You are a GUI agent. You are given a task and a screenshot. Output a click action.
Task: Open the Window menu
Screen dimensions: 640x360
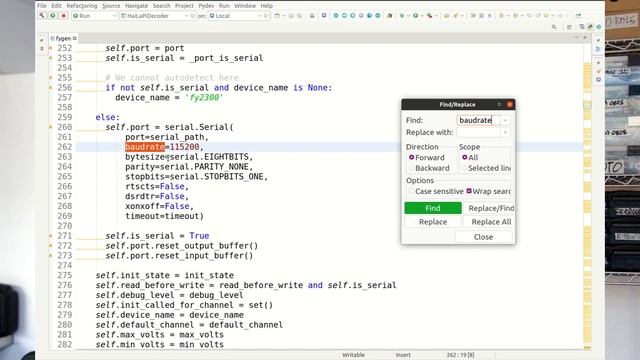[245, 6]
